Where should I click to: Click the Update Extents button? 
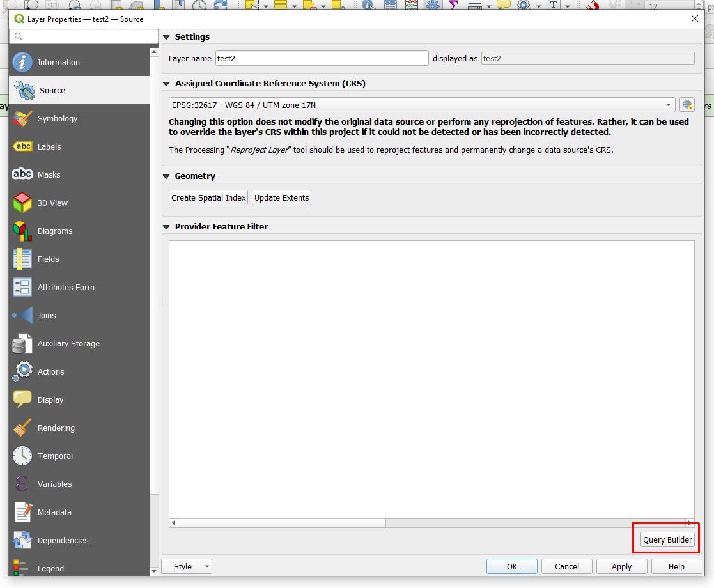pos(281,197)
